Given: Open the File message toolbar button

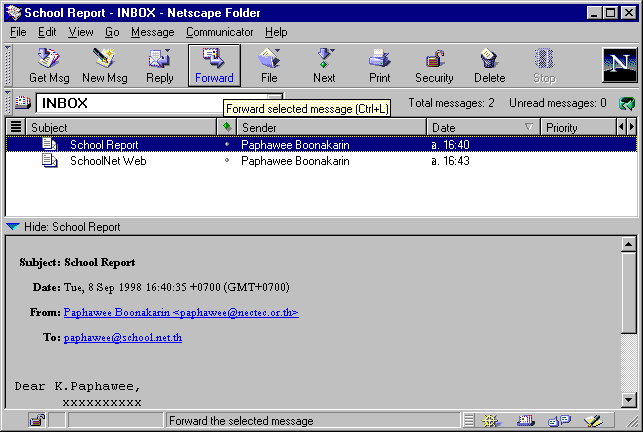Looking at the screenshot, I should point(269,66).
